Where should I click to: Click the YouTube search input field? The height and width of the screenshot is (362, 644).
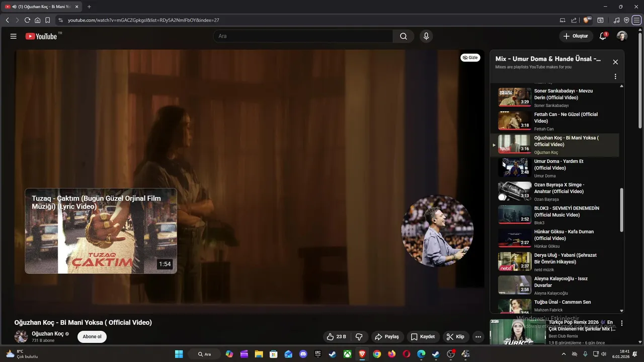(x=303, y=36)
